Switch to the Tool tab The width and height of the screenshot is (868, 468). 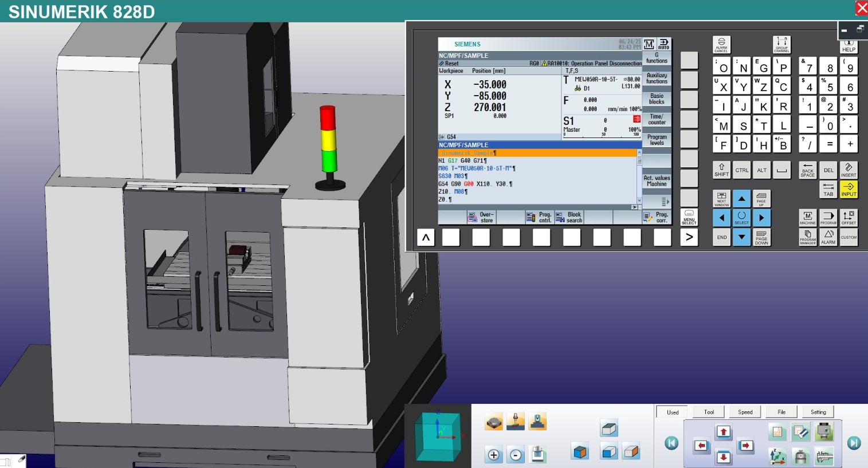708,411
